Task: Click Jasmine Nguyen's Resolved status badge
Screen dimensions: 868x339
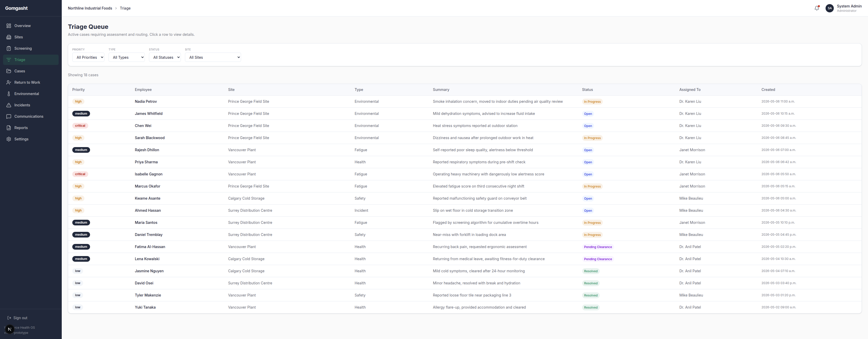Action: coord(591,271)
